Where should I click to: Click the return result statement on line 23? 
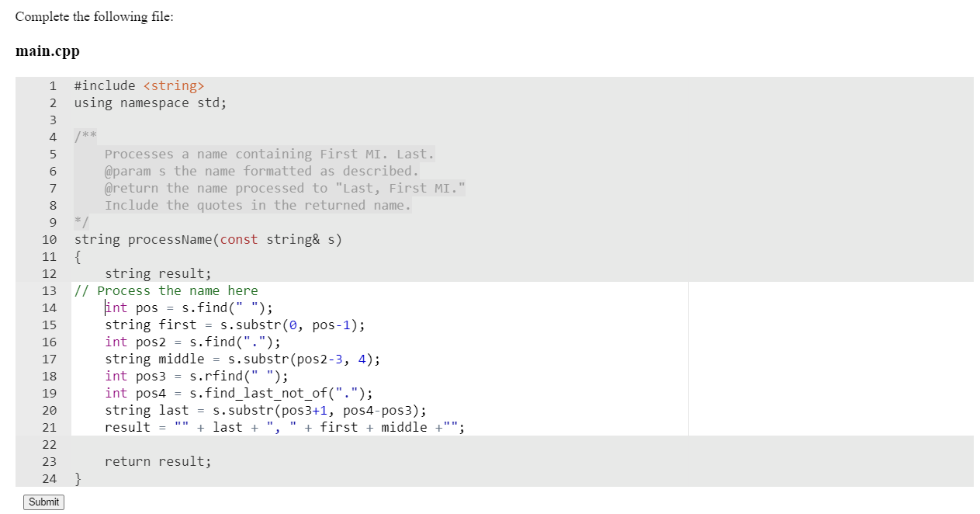click(x=158, y=461)
